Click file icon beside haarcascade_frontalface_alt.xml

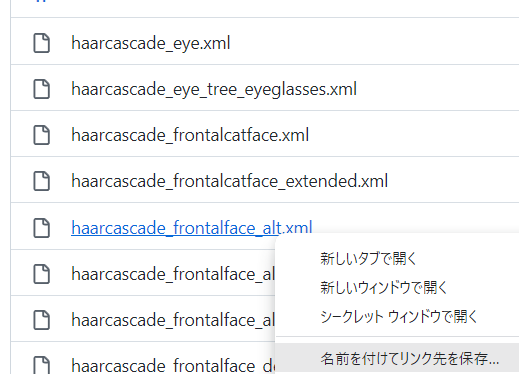42,228
